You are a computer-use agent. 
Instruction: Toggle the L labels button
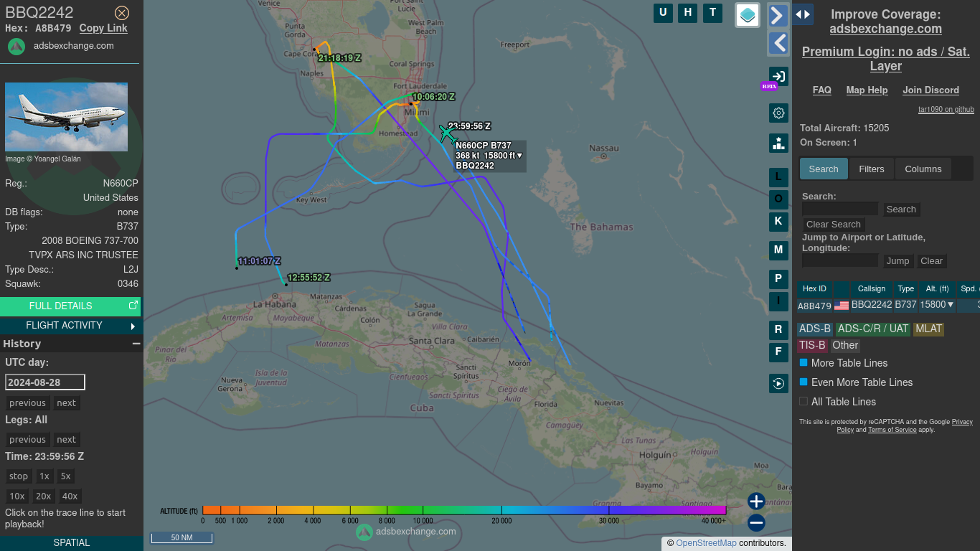coord(778,176)
